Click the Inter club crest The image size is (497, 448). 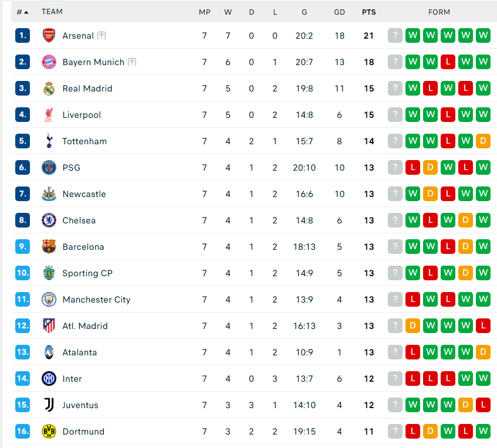[49, 379]
